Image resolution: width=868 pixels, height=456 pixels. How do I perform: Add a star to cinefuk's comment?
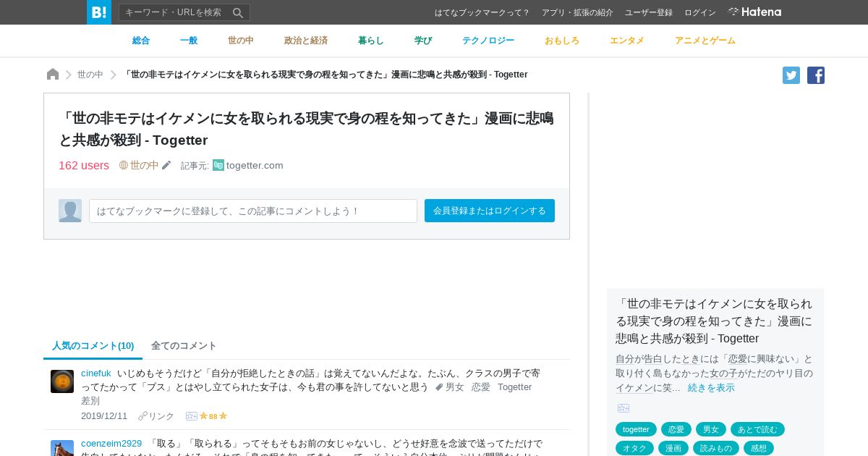(192, 416)
